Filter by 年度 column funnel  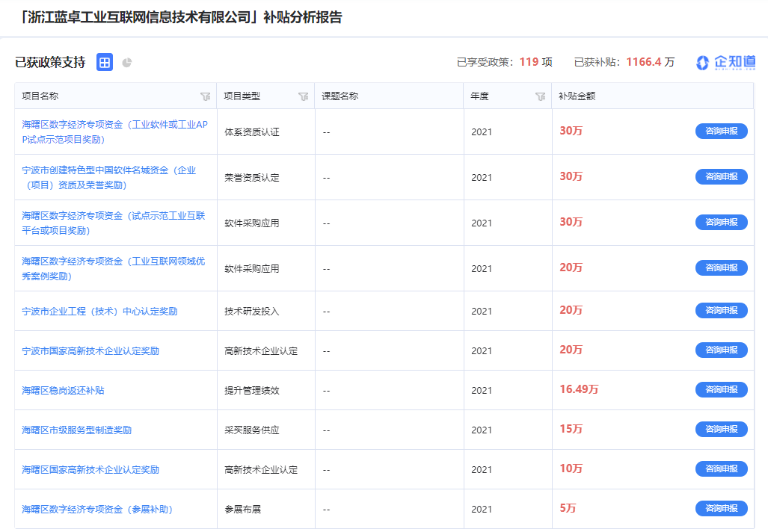pos(540,96)
